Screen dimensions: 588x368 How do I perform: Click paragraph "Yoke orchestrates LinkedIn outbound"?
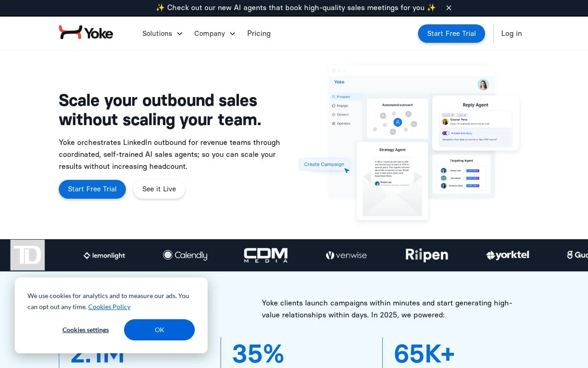[170, 155]
